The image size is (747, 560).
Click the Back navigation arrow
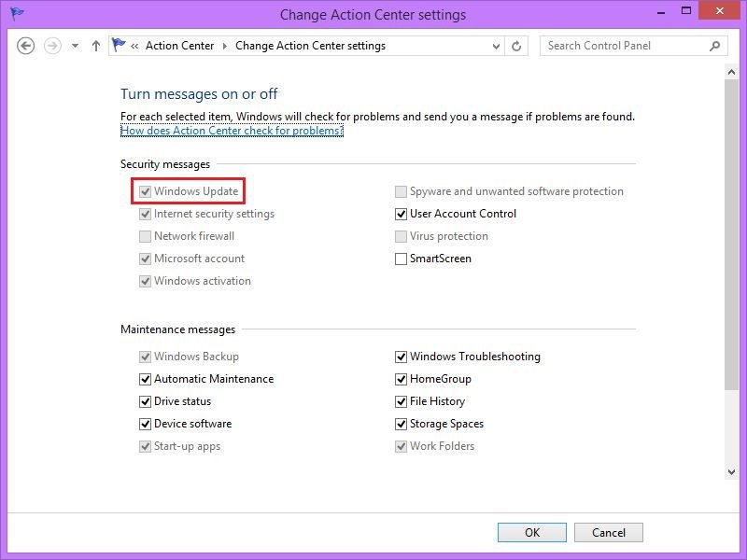click(26, 46)
